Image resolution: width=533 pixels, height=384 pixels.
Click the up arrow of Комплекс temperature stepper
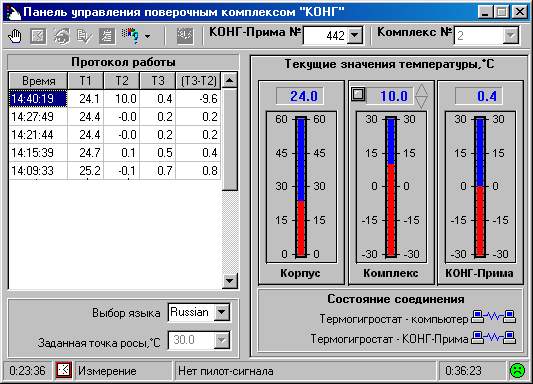pyautogui.click(x=422, y=90)
